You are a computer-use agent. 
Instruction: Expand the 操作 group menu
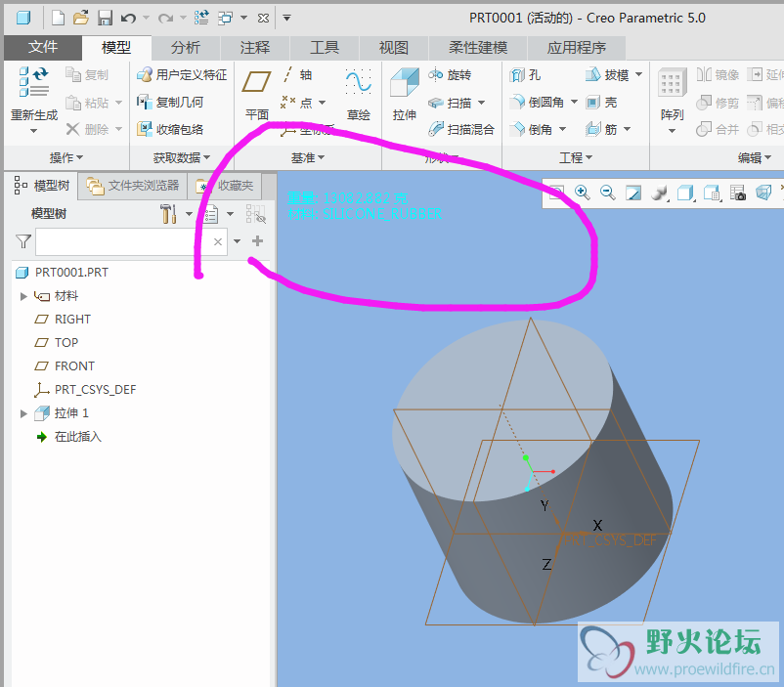coord(66,158)
